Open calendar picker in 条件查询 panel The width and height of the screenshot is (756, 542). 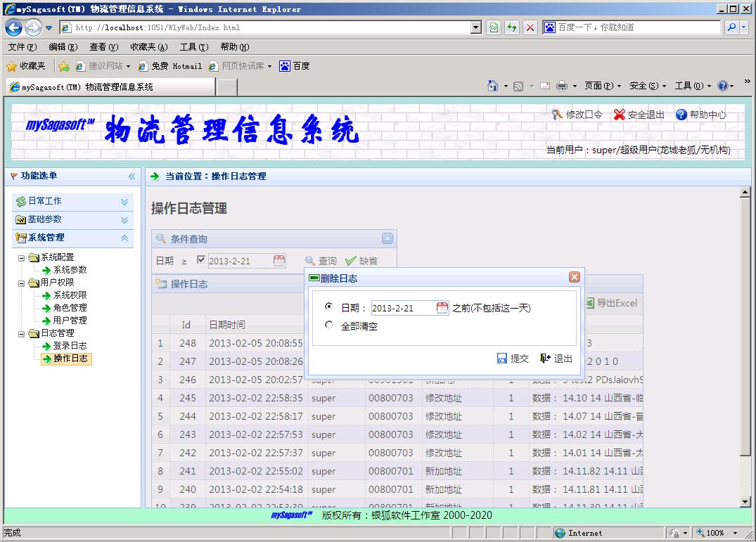click(279, 261)
